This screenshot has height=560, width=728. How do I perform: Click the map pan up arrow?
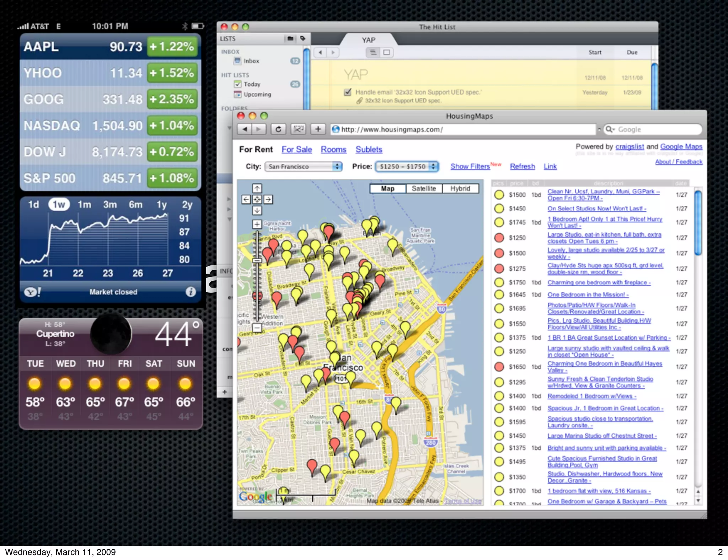coord(257,188)
